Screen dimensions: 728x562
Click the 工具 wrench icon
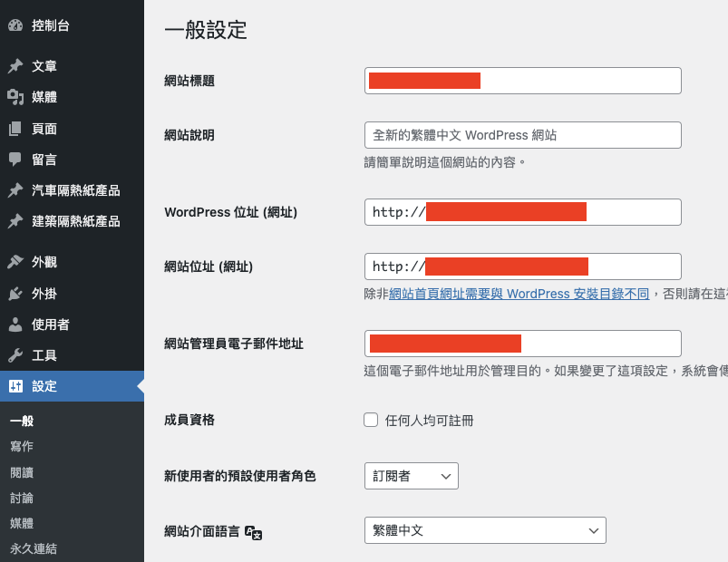click(15, 355)
